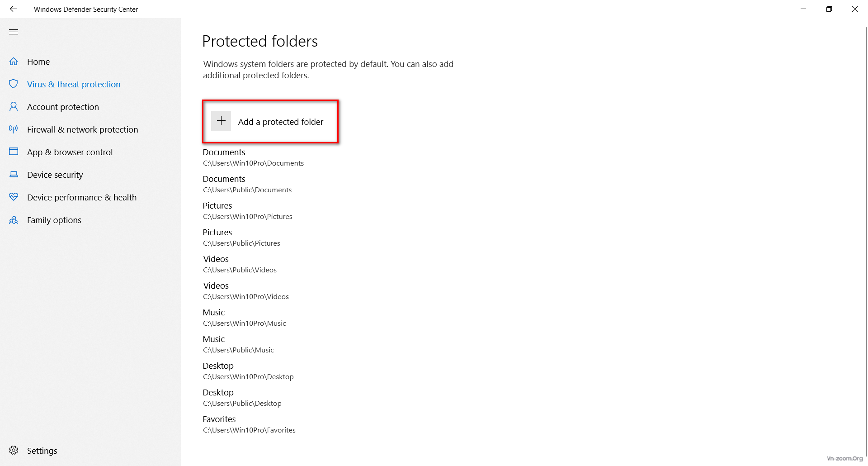The image size is (868, 466).
Task: Click the Device security laptop icon
Action: click(x=14, y=175)
